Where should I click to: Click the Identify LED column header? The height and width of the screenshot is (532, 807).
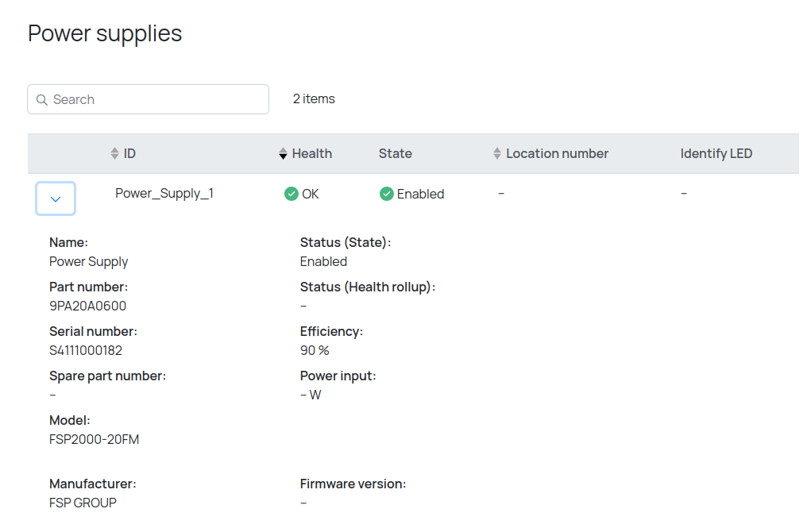716,153
